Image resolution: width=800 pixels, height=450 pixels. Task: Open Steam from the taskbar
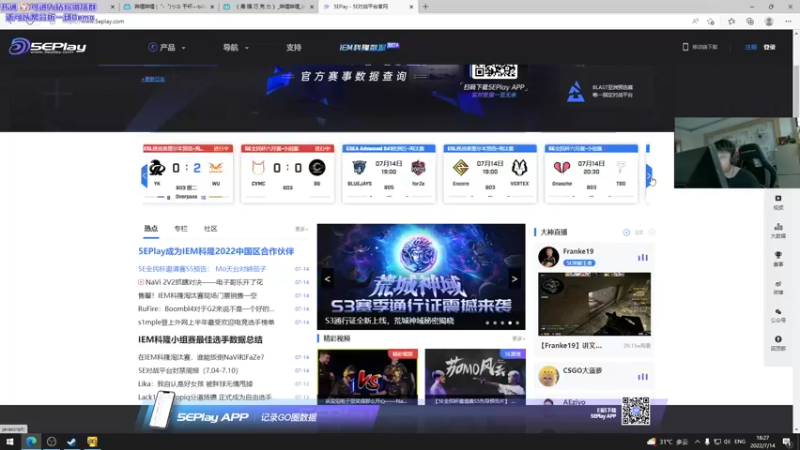[x=72, y=441]
